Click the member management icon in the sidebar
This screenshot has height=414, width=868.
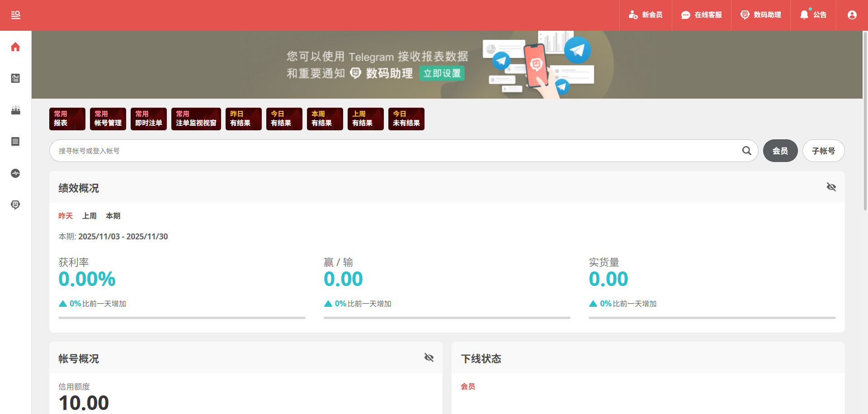pos(15,110)
